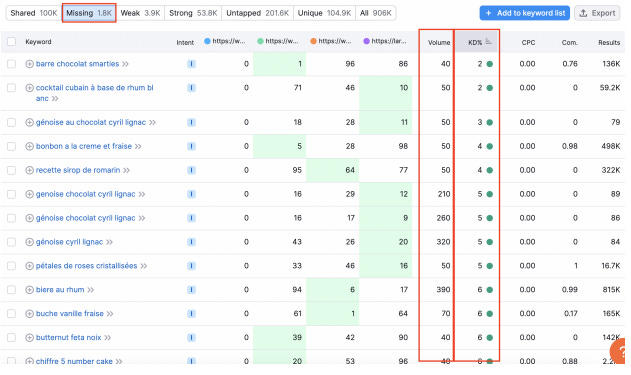
Task: Toggle the select-all checkbox in table header
Action: 12,41
